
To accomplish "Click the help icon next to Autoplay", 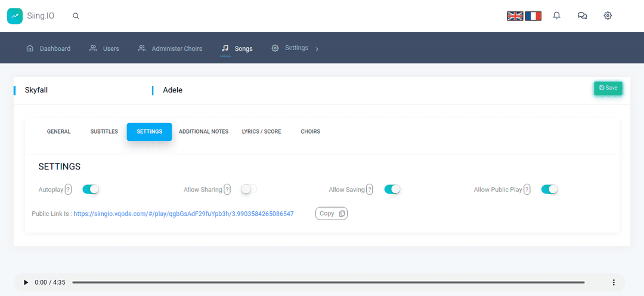I will point(68,190).
